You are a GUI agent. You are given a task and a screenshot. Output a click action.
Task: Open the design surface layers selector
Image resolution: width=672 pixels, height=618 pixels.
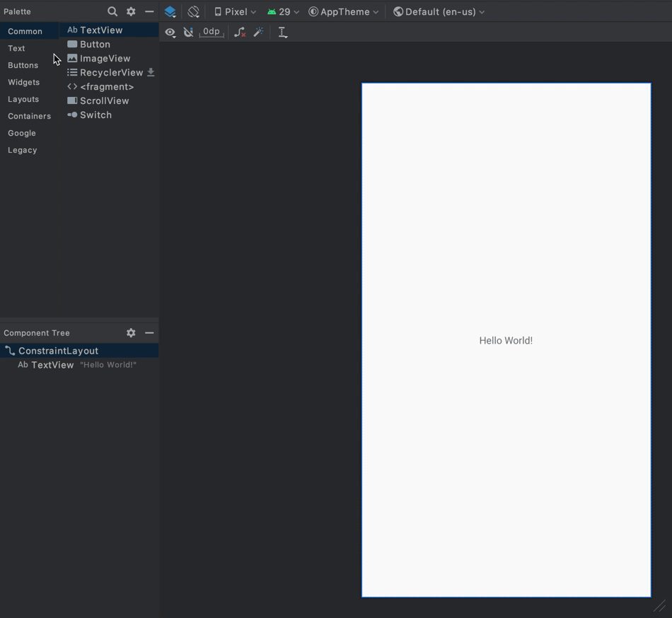[x=170, y=11]
